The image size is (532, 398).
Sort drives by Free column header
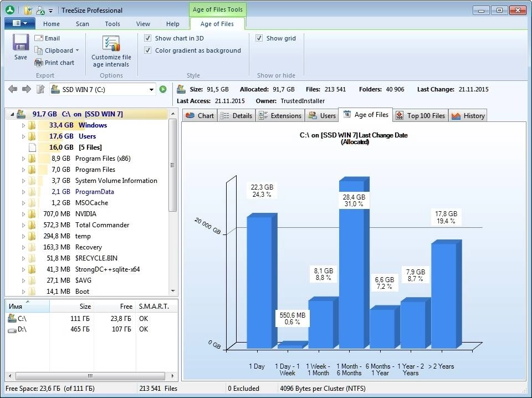[115, 307]
